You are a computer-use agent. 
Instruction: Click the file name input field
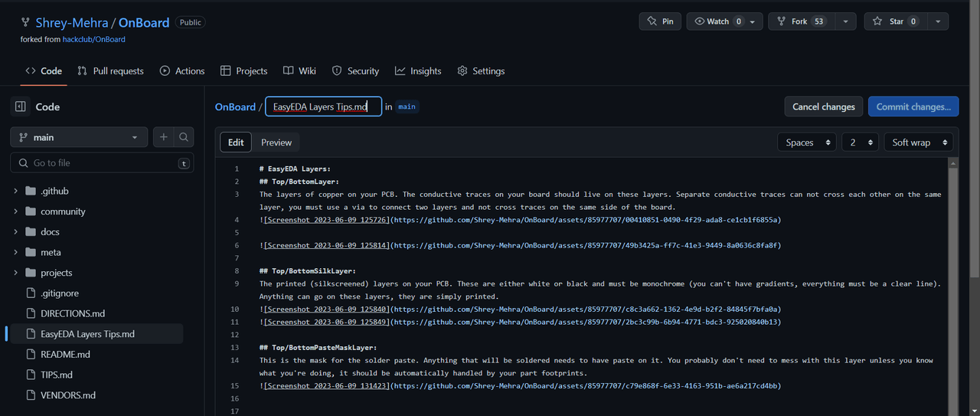323,106
